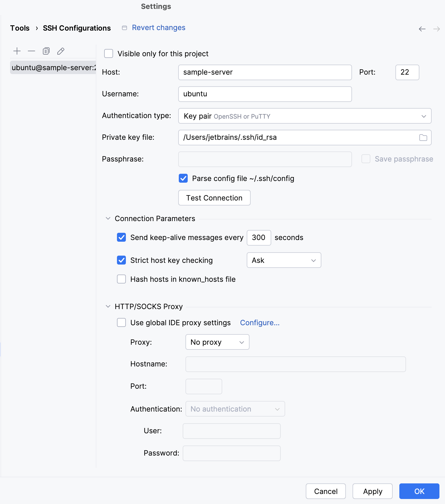Duplicate the selected SSH configuration
Viewport: 445px width, 504px height.
pyautogui.click(x=46, y=51)
